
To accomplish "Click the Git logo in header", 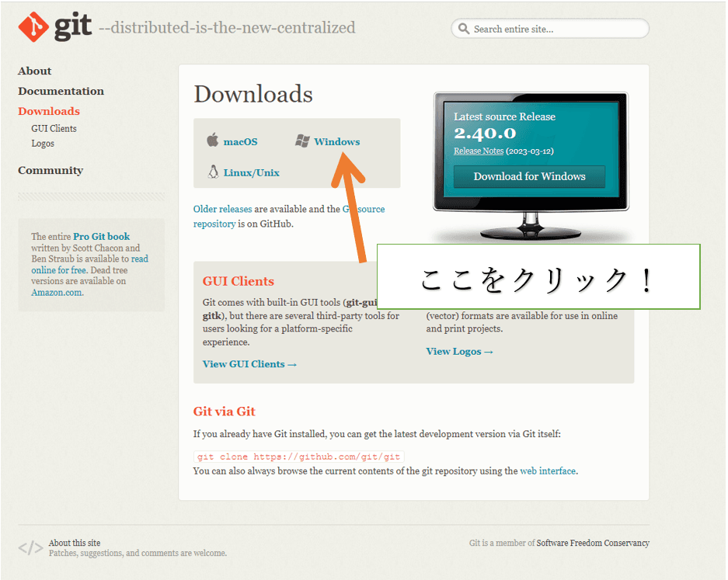I will 54,27.
